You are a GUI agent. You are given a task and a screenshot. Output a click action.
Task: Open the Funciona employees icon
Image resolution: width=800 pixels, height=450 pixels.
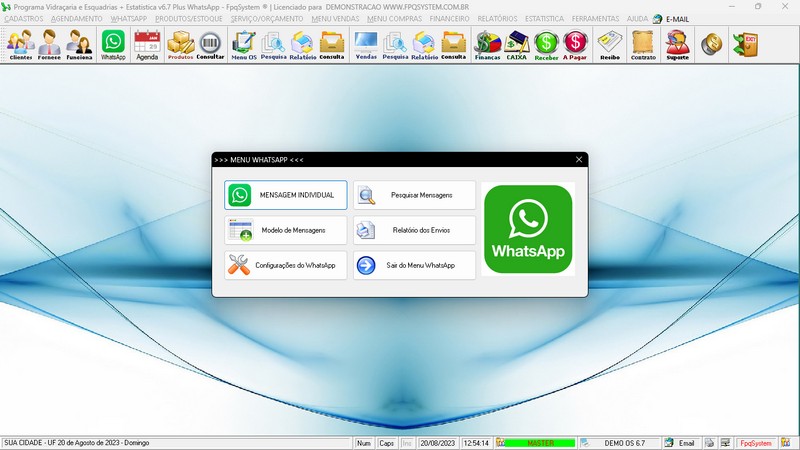[x=79, y=45]
